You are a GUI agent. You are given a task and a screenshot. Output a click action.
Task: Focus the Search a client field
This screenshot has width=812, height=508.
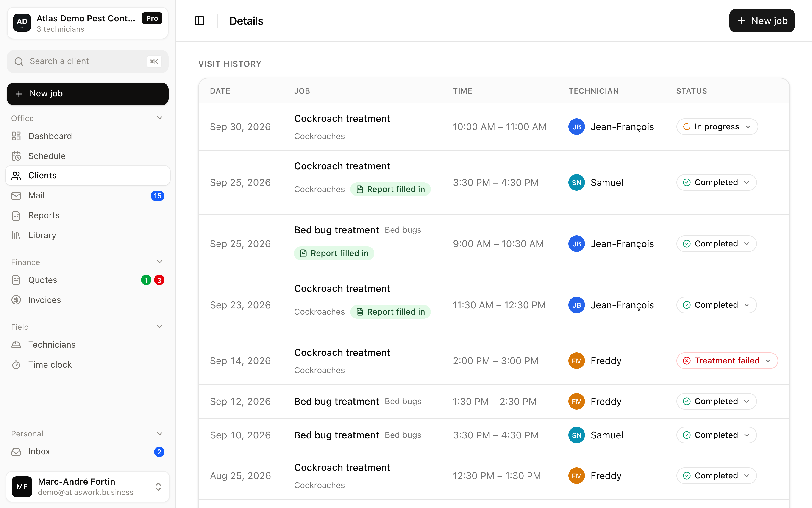click(88, 61)
